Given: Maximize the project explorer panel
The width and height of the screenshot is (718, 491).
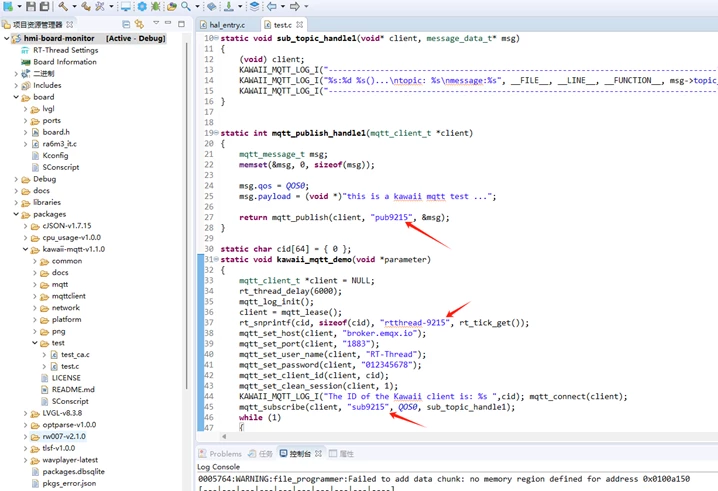Looking at the screenshot, I should coord(181,24).
